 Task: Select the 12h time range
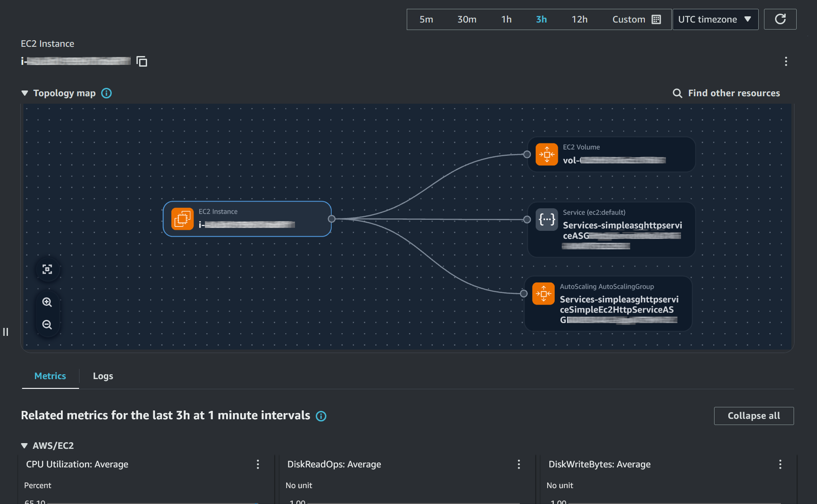tap(579, 19)
